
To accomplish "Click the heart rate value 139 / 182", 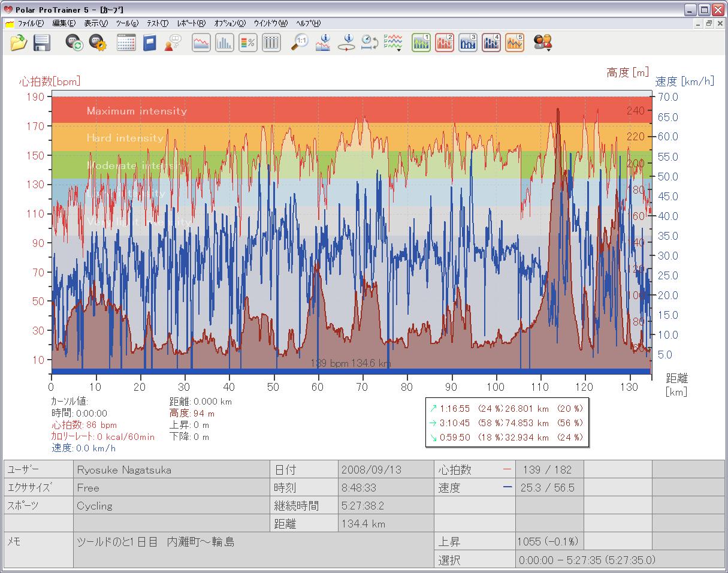I will tap(549, 469).
